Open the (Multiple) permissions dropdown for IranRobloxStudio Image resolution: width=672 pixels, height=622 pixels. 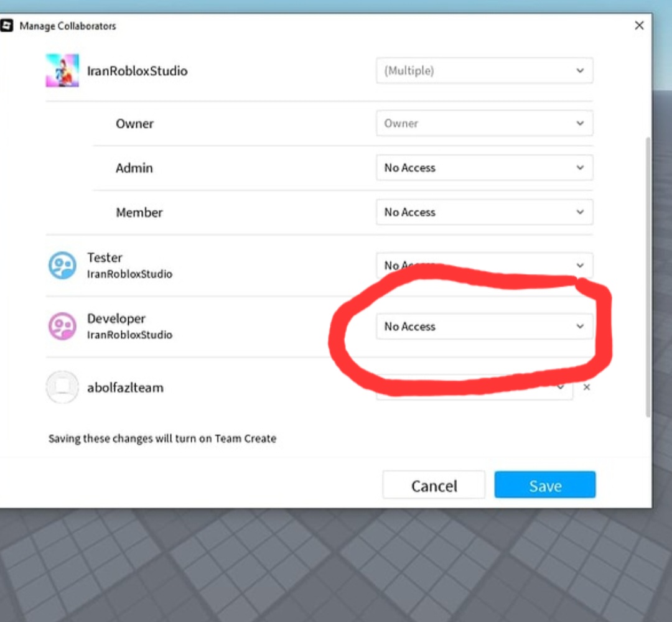click(x=485, y=70)
